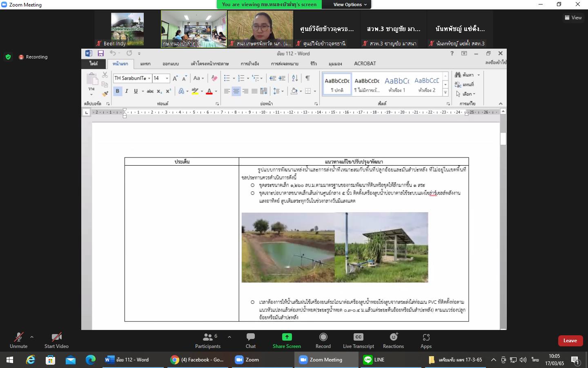Click the Live Transcript CC icon
This screenshot has width=588, height=368.
click(358, 337)
